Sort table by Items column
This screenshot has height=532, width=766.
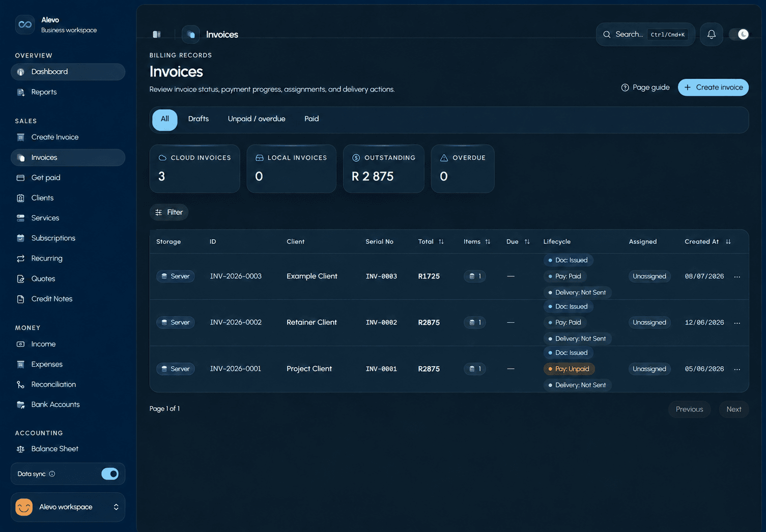[x=488, y=242]
